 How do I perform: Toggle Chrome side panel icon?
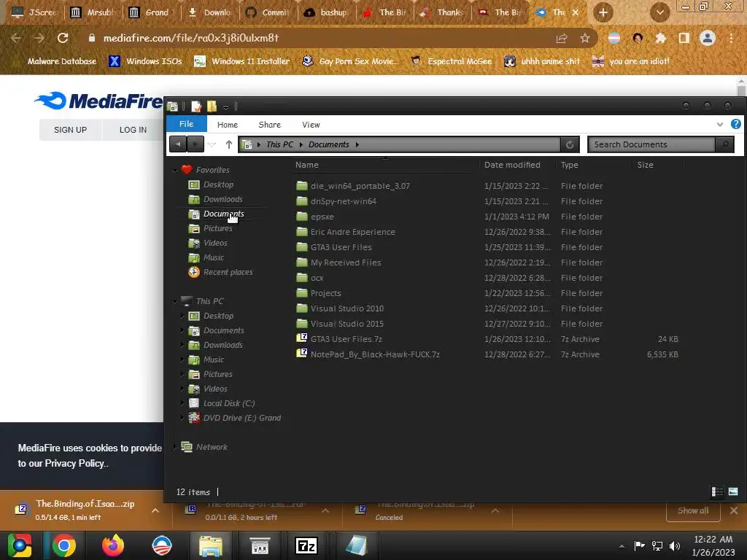point(684,38)
